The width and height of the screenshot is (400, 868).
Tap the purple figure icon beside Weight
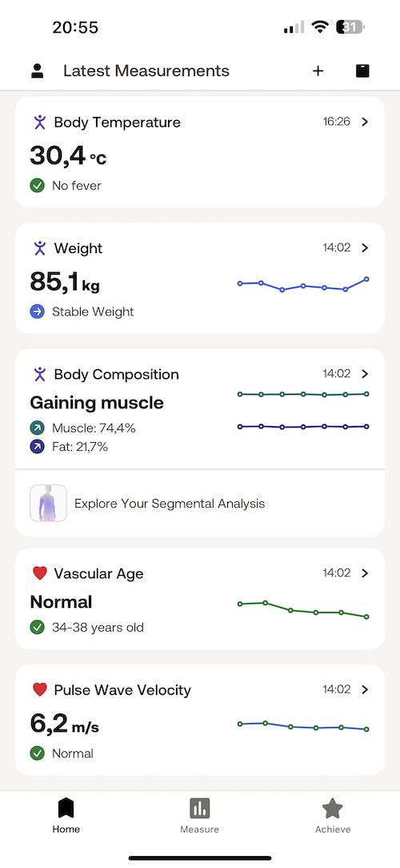(x=39, y=248)
